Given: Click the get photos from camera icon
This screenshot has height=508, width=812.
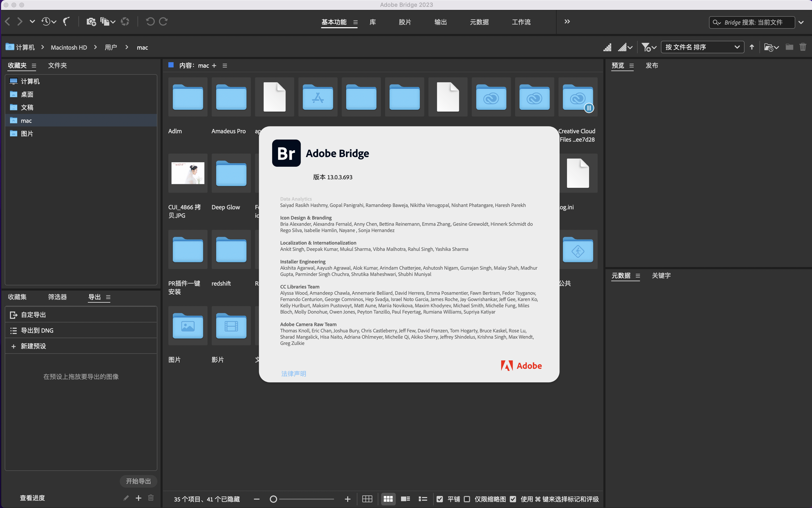Looking at the screenshot, I should (91, 21).
